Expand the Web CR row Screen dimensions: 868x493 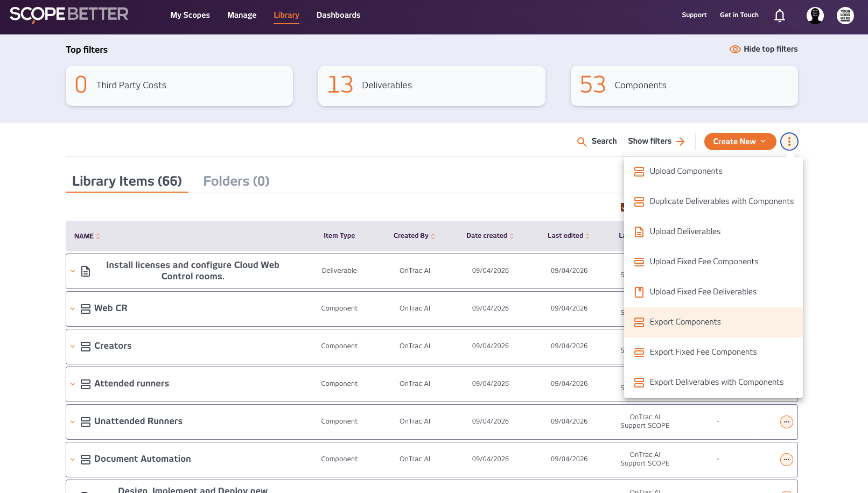click(x=73, y=309)
